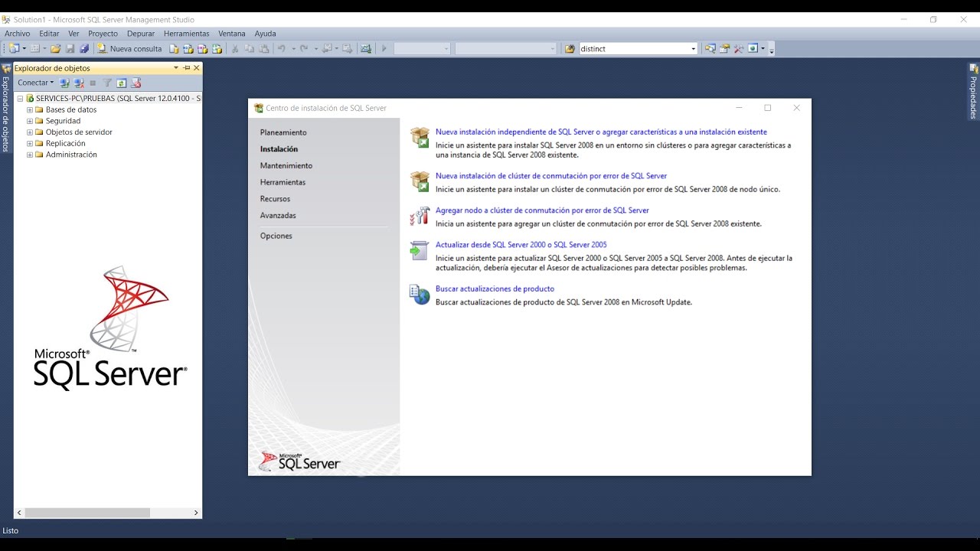Select Bases de datos tree item
980x551 pixels.
coord(71,109)
